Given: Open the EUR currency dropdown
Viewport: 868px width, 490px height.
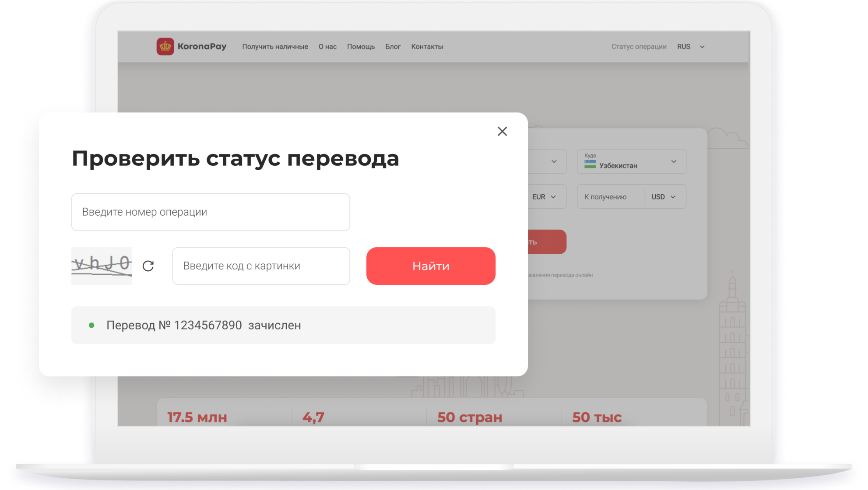Looking at the screenshot, I should click(544, 197).
